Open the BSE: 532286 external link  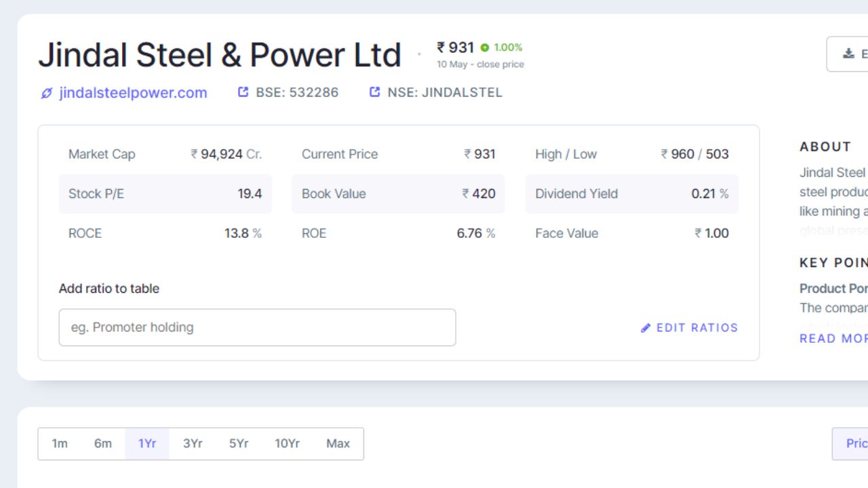pyautogui.click(x=297, y=92)
